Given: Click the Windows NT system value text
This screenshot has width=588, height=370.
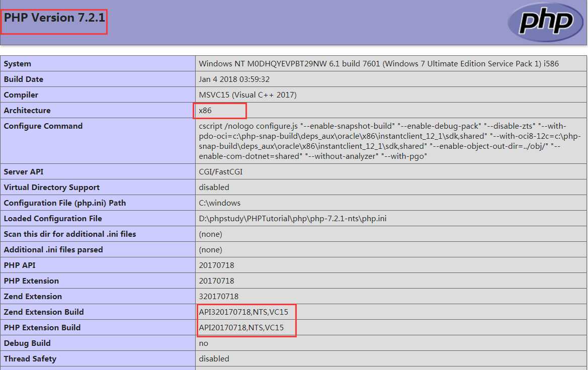Looking at the screenshot, I should coord(379,64).
